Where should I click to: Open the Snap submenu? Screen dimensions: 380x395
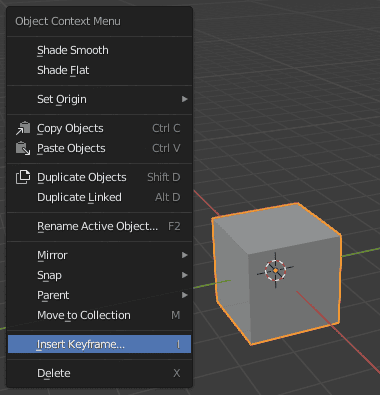point(99,275)
